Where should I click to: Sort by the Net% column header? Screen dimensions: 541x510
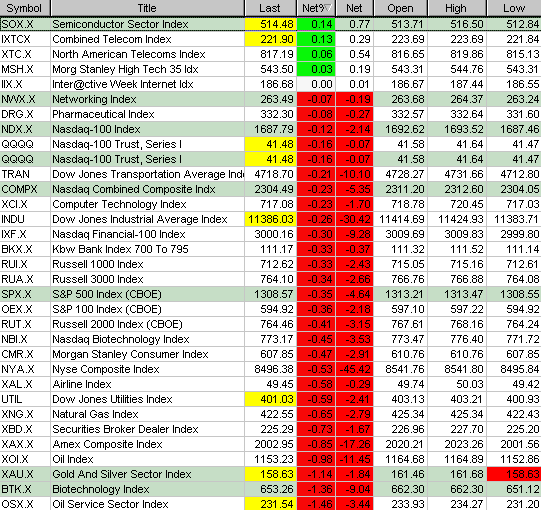coord(316,8)
